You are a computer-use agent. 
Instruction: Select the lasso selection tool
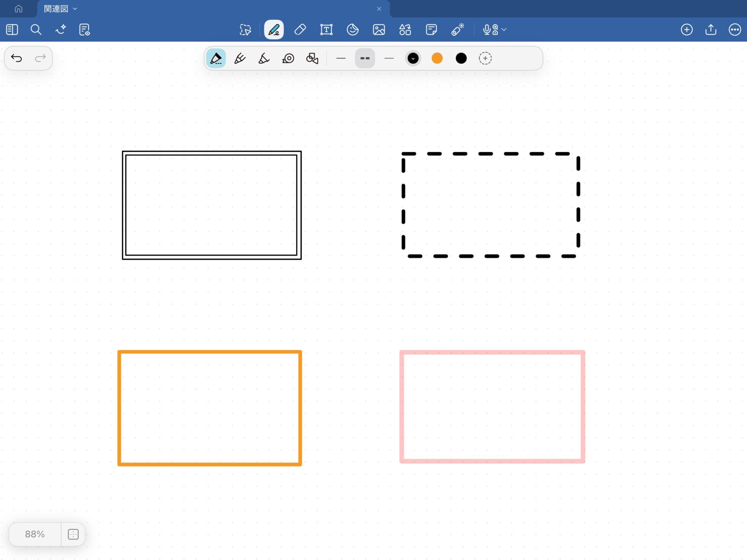point(245,30)
